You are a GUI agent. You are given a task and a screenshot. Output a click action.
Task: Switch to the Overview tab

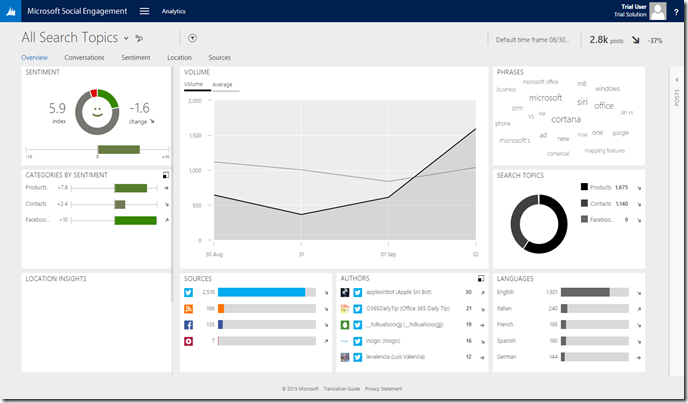click(x=35, y=58)
